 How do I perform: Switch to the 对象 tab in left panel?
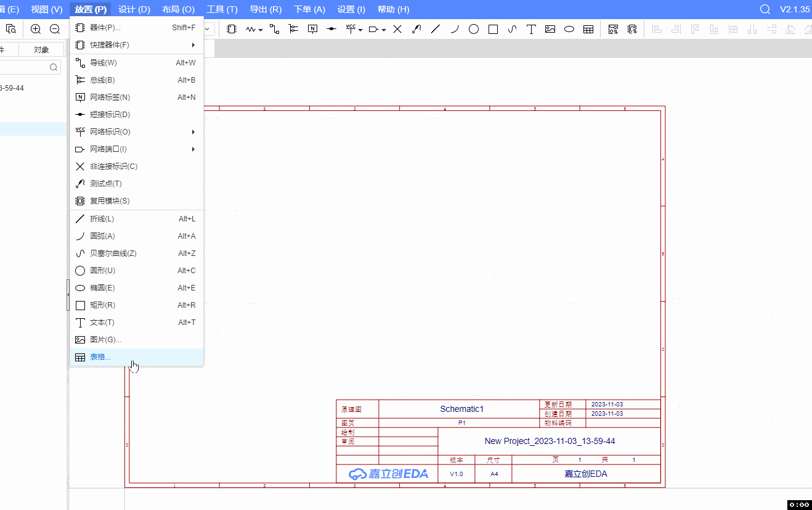[41, 50]
